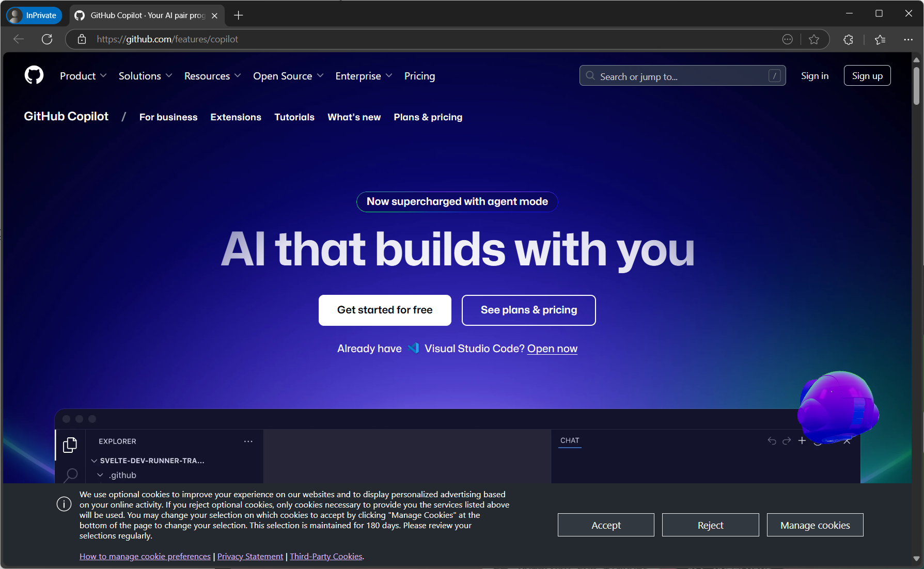This screenshot has height=569, width=924.
Task: View site information lock icon
Action: [x=82, y=39]
